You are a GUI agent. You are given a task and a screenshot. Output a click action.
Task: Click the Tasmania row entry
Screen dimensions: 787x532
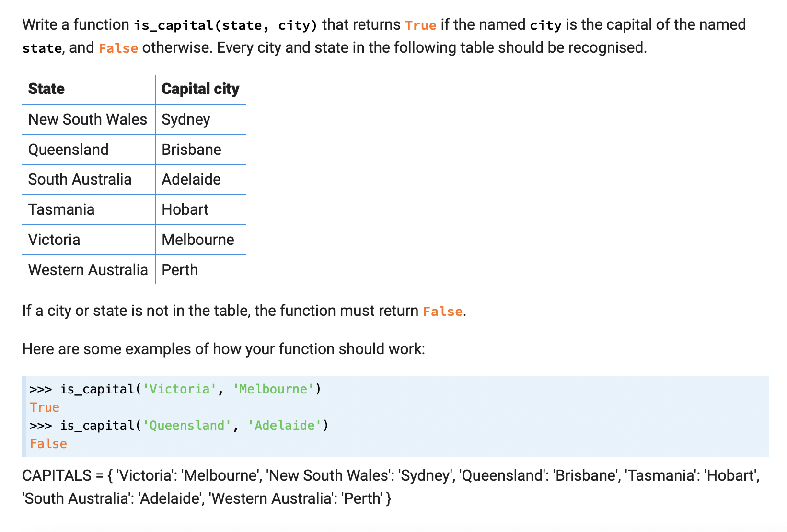pos(61,209)
